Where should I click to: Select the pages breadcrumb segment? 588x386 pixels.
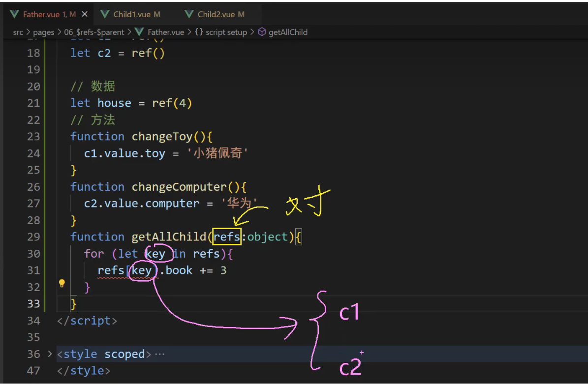click(43, 32)
